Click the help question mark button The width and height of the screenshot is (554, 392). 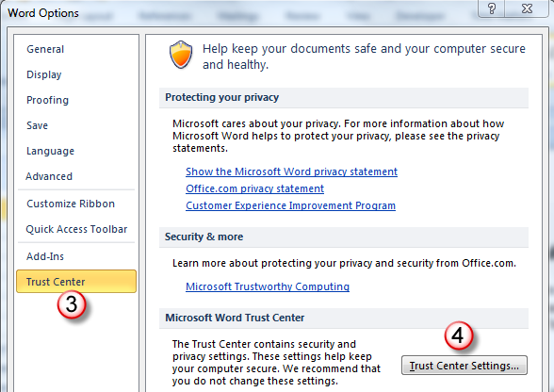click(x=492, y=8)
